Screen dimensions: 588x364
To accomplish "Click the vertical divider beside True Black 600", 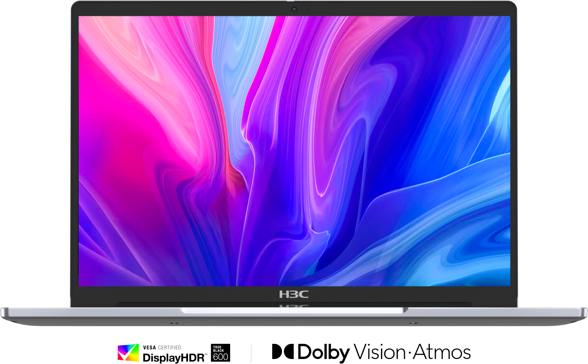I will click(x=251, y=353).
